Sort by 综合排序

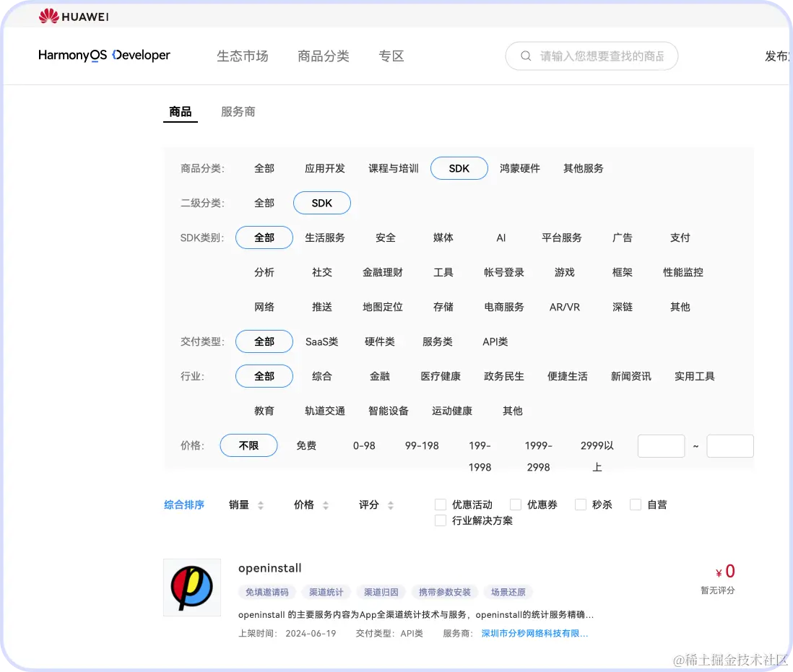click(x=184, y=505)
